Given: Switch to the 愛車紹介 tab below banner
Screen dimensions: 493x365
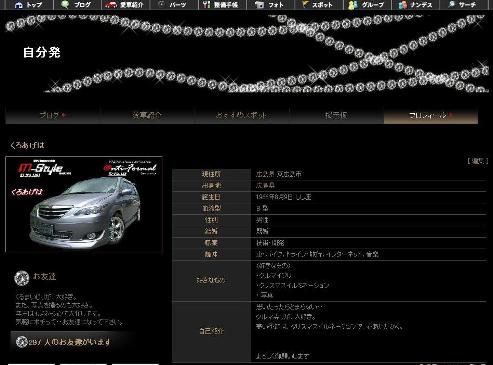Looking at the screenshot, I should (147, 116).
